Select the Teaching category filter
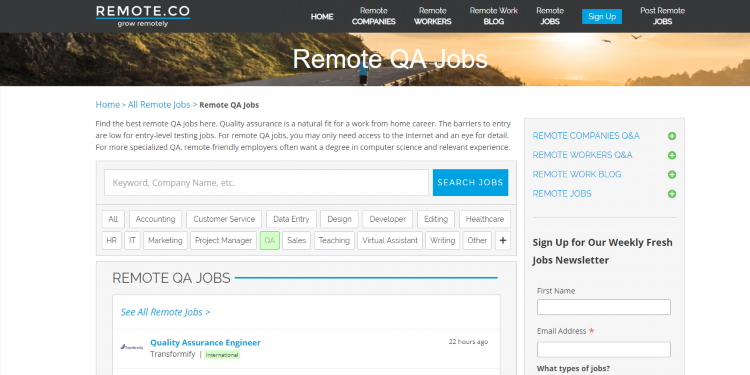 point(334,241)
